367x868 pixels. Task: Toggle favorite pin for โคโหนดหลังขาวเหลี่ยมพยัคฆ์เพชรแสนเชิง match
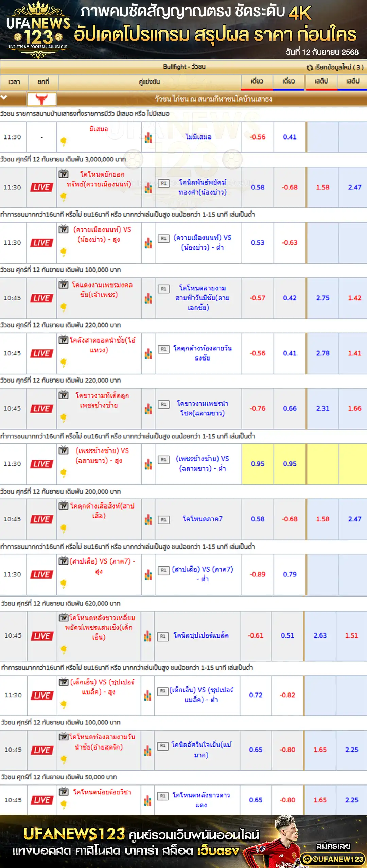pos(63,649)
